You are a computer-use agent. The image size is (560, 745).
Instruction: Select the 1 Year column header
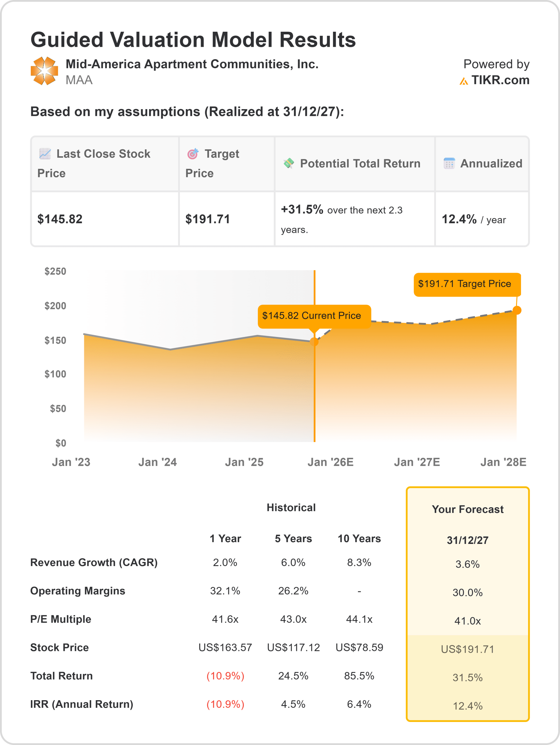pos(225,539)
